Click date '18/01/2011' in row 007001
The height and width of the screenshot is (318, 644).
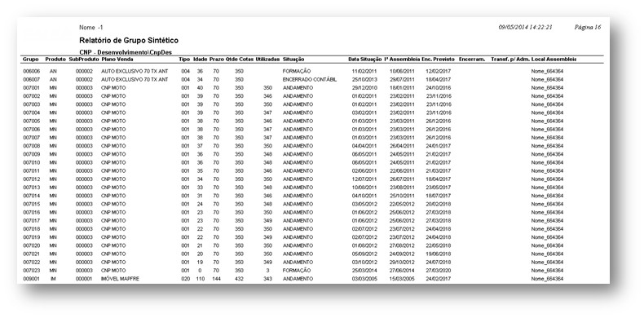tap(402, 88)
